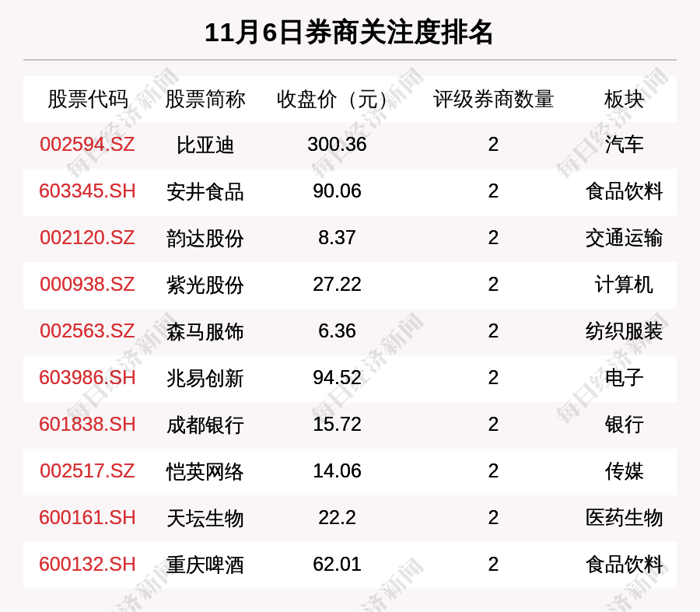Click the sector cell 传媒
The width and height of the screenshot is (700, 612).
point(624,471)
